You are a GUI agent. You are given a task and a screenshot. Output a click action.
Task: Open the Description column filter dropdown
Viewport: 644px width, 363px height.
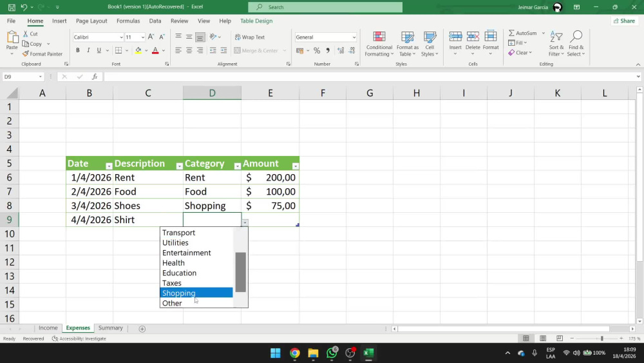pos(179,166)
